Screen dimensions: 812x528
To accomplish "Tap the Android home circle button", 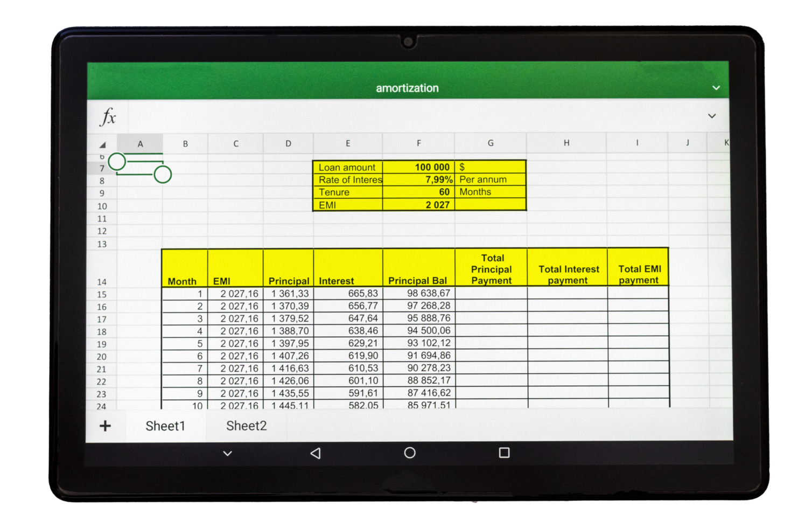I will (410, 453).
